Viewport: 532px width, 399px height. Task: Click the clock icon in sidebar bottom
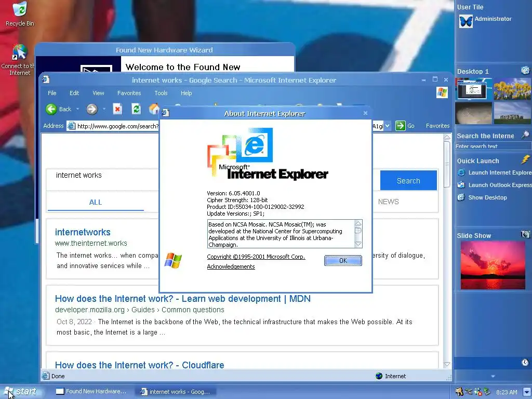pyautogui.click(x=525, y=362)
